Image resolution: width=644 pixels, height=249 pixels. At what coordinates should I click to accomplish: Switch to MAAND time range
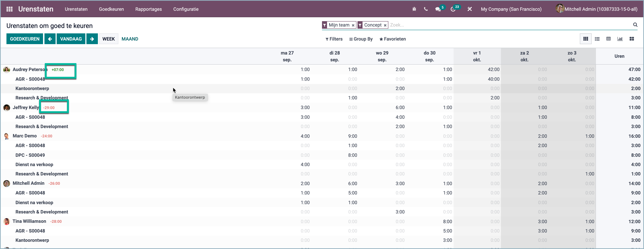[130, 39]
